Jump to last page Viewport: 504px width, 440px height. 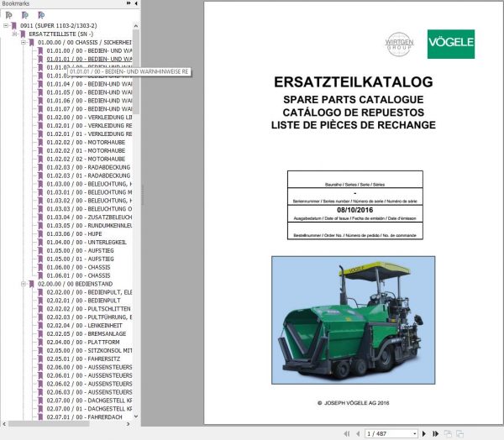tap(435, 433)
